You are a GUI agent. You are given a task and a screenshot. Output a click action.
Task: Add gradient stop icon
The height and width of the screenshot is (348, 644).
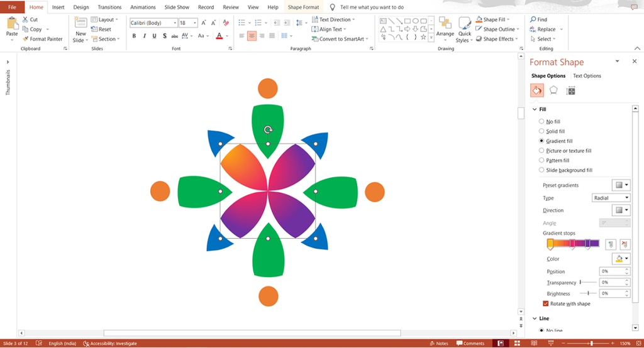pyautogui.click(x=611, y=244)
